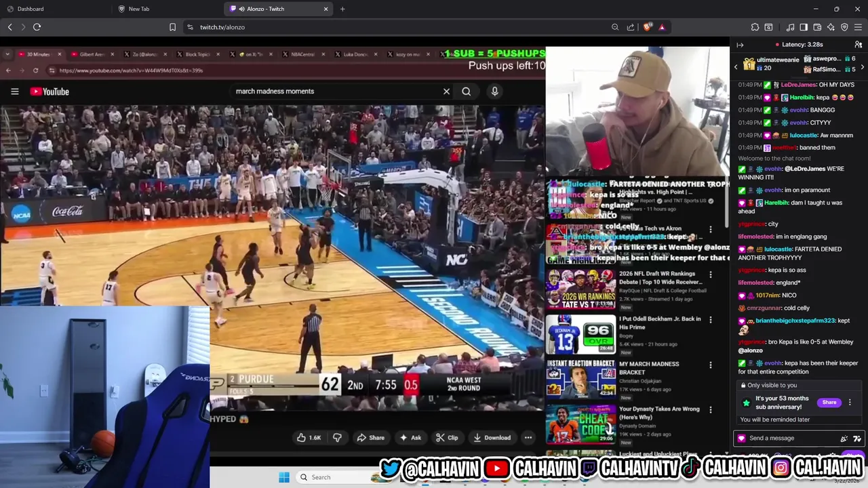This screenshot has width=868, height=488.
Task: Click the @alonzo mention in chat
Action: click(x=750, y=350)
